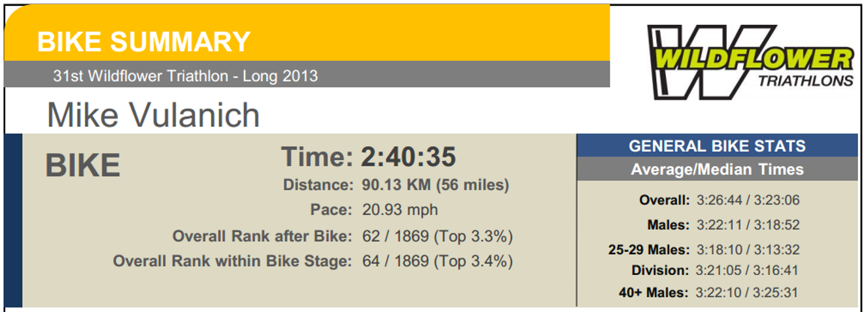868x312 pixels.
Task: Click the BIKE SUMMARY heading
Action: tap(143, 42)
